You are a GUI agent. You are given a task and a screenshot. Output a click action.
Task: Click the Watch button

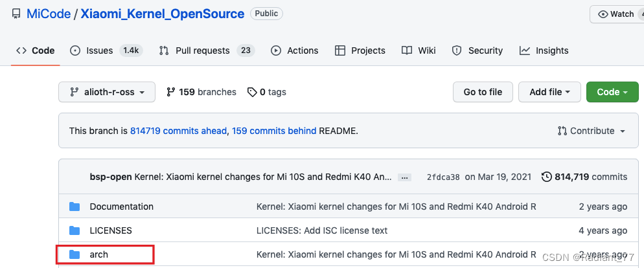617,14
